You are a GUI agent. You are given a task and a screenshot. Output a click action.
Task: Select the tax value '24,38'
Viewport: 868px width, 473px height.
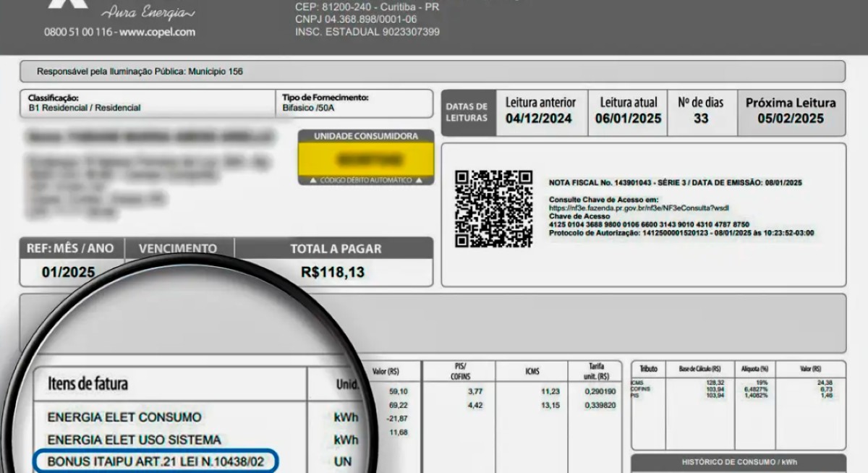point(825,383)
